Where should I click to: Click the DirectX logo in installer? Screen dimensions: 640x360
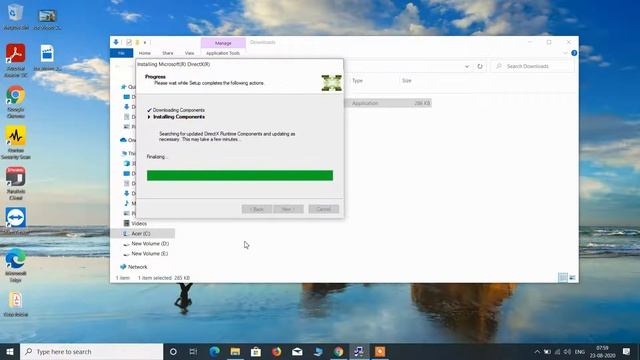331,83
